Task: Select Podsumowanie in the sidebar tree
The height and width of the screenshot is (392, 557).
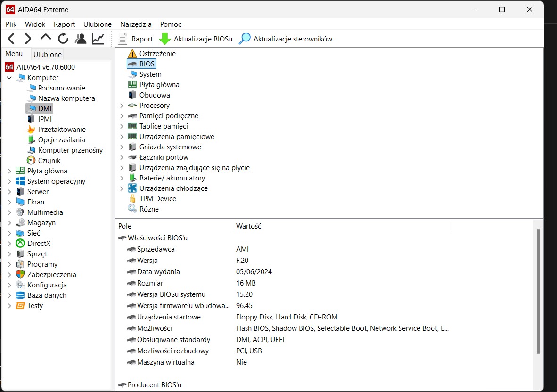Action: (x=61, y=88)
